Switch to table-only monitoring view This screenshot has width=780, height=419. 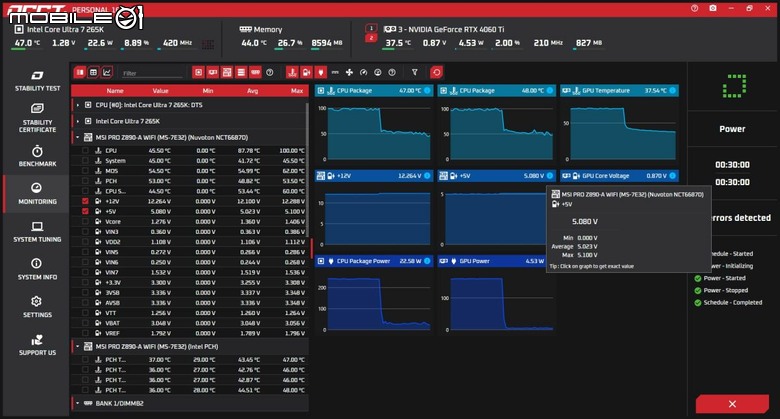[x=93, y=73]
